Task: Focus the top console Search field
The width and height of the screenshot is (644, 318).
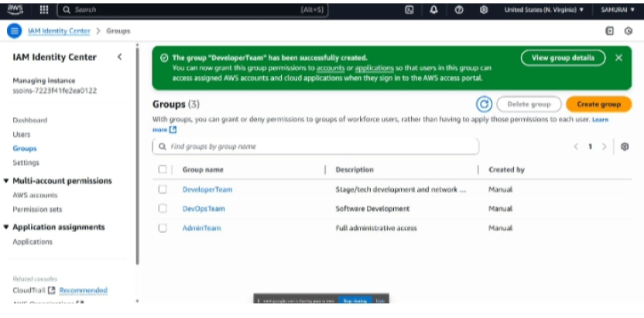Action: point(193,10)
